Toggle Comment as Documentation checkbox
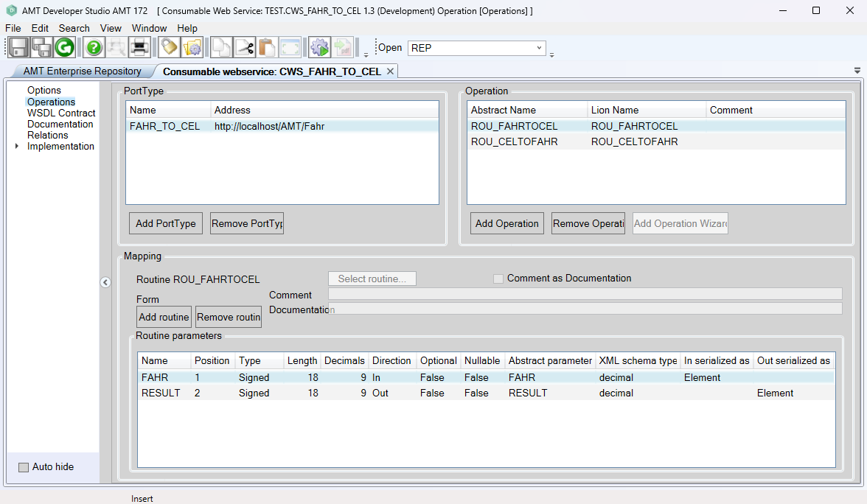This screenshot has width=867, height=504. click(x=498, y=279)
